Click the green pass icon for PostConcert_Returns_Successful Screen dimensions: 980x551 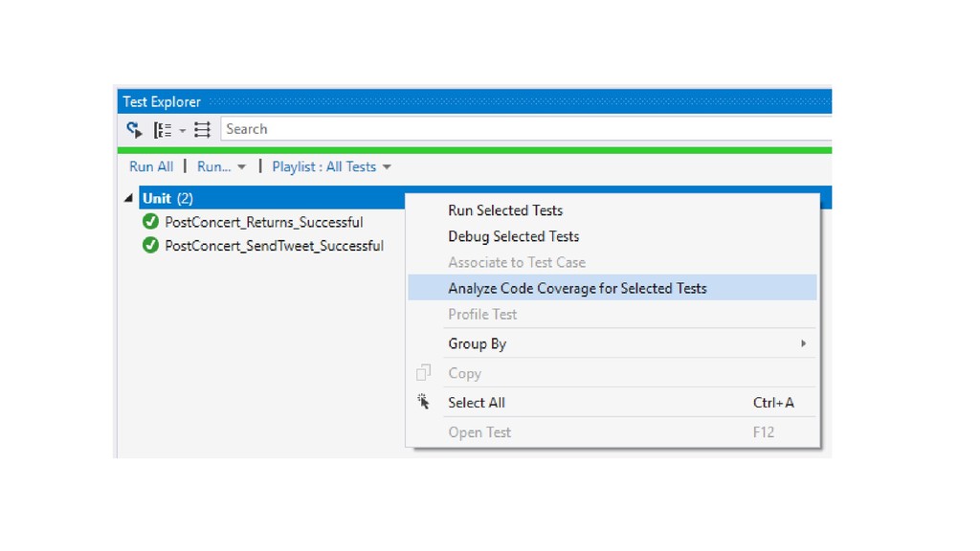coord(150,221)
